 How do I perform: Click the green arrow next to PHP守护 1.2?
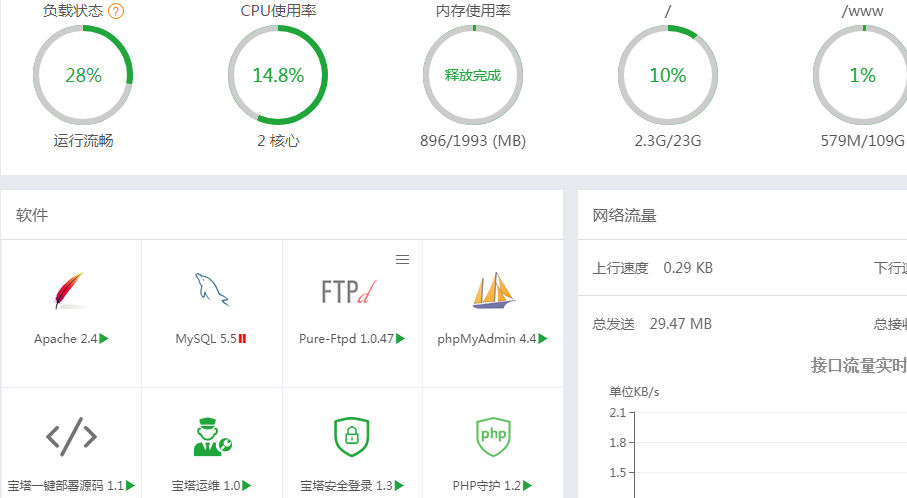click(x=527, y=486)
